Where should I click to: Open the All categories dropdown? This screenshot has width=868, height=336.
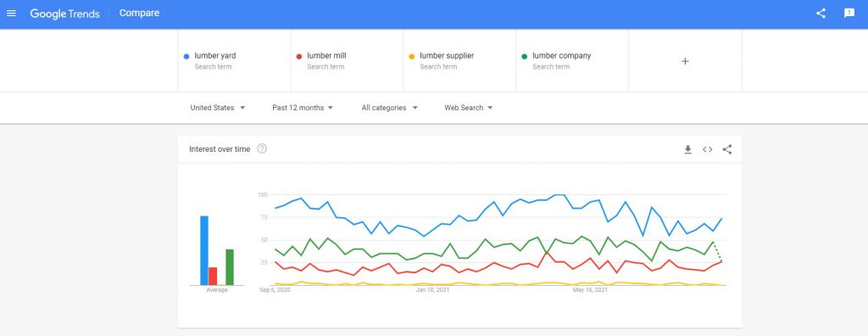[x=390, y=108]
